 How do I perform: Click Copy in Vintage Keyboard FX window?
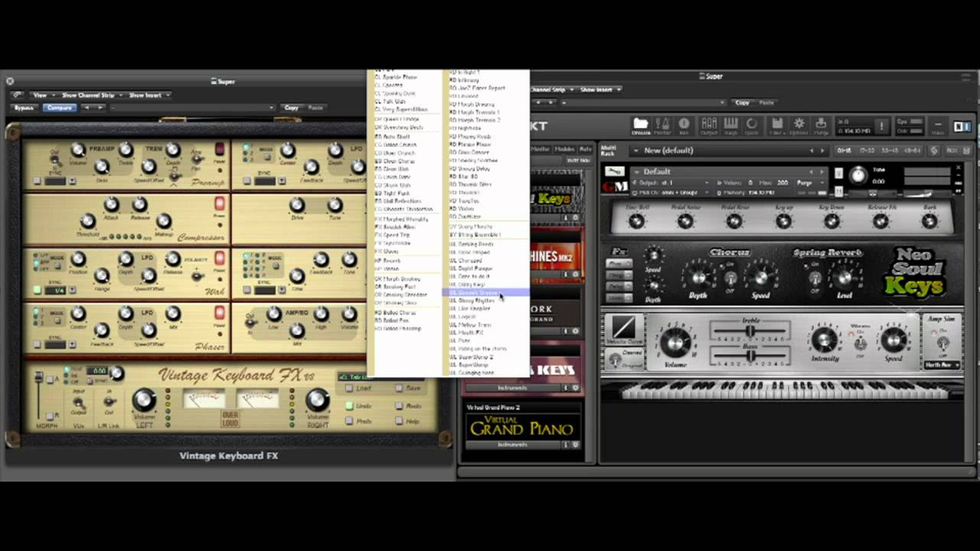click(292, 108)
